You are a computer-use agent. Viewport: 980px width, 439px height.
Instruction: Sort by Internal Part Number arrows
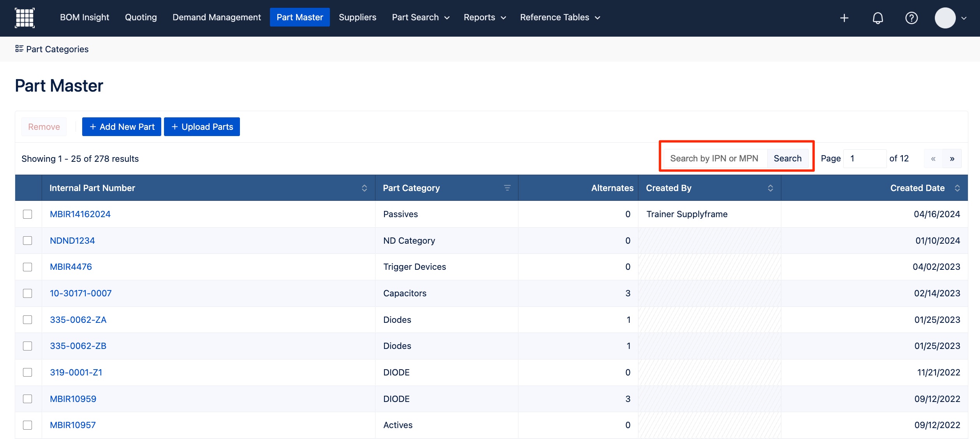tap(364, 188)
